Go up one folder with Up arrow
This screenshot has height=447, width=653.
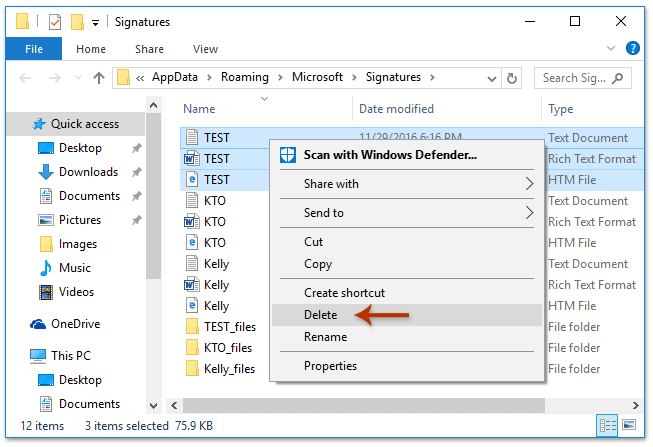99,78
